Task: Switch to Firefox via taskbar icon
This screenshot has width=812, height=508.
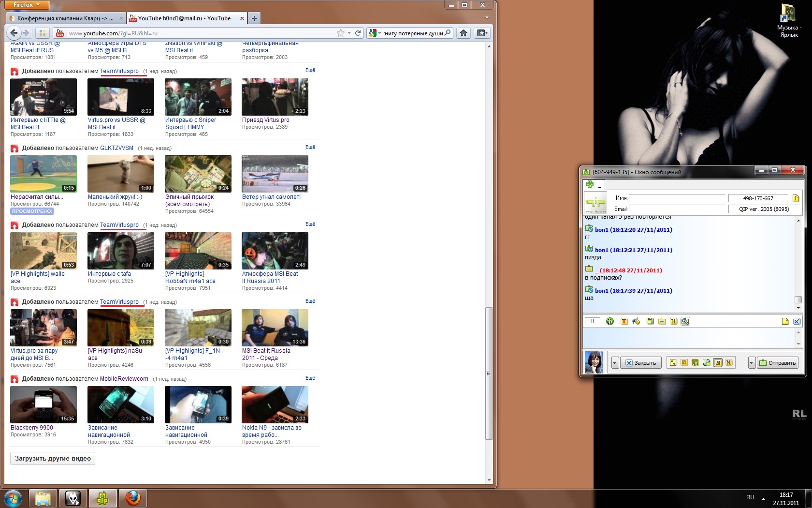Action: click(133, 498)
